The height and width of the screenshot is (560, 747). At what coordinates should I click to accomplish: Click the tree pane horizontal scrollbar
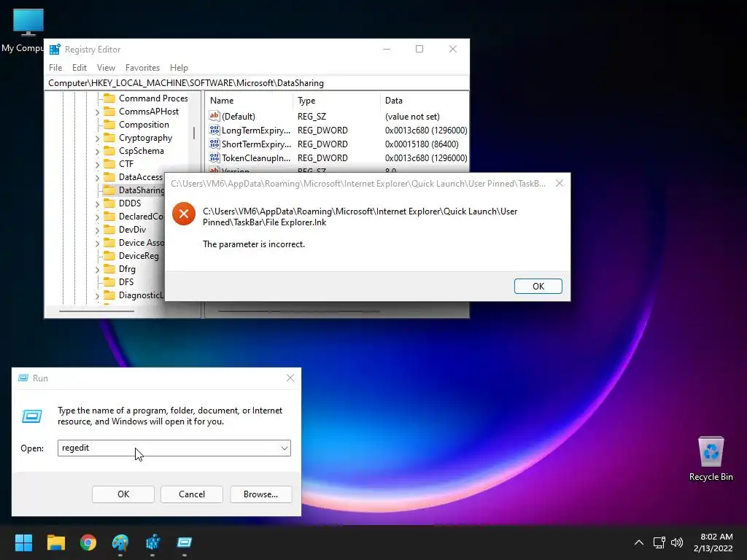97,311
